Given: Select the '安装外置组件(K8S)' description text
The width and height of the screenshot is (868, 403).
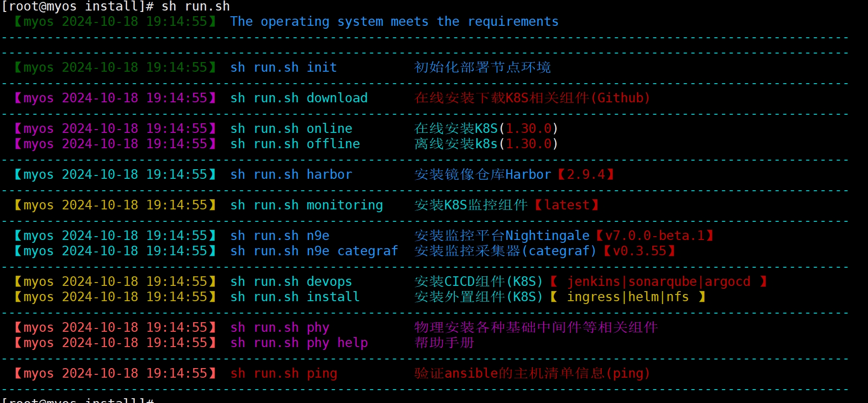Looking at the screenshot, I should [479, 297].
